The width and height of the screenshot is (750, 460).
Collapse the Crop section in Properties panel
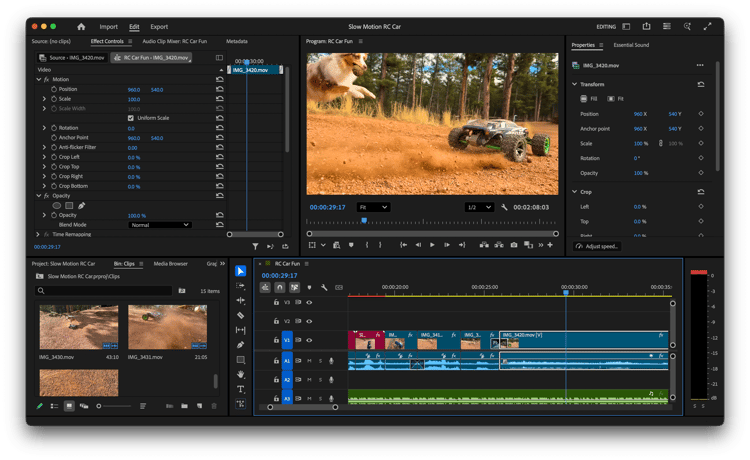574,192
